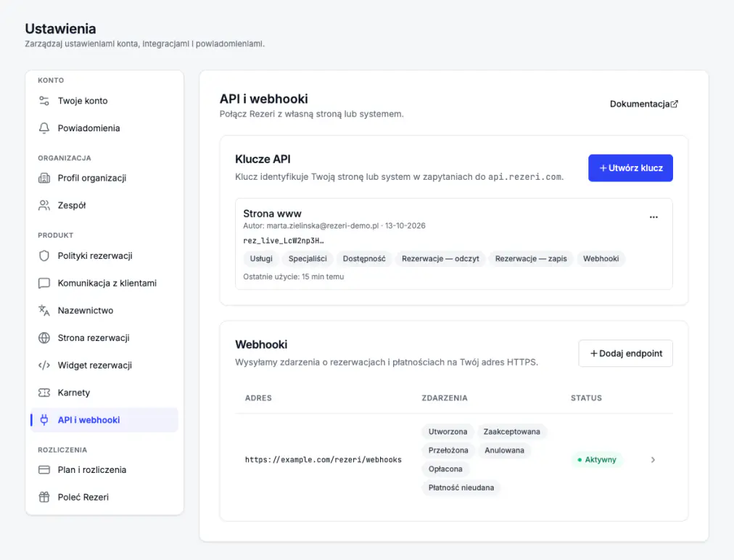This screenshot has width=734, height=560.
Task: Open Twoje konto settings
Action: tap(104, 101)
